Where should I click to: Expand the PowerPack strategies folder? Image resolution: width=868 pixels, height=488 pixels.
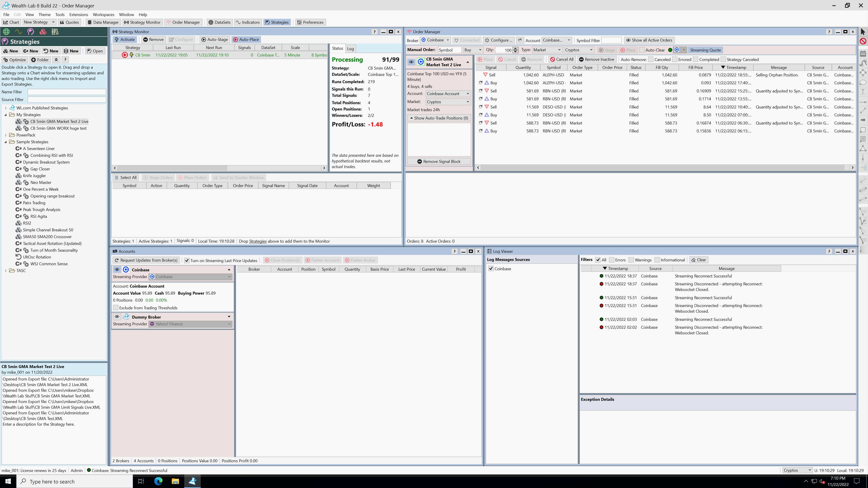6,135
